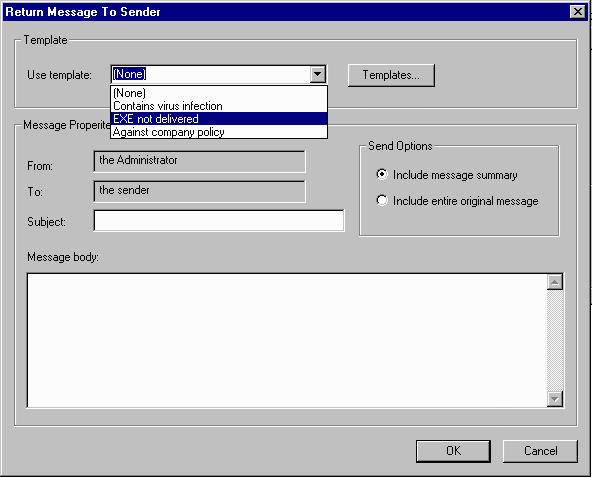Click the message body scroll down arrow
The height and width of the screenshot is (478, 592).
click(x=555, y=399)
